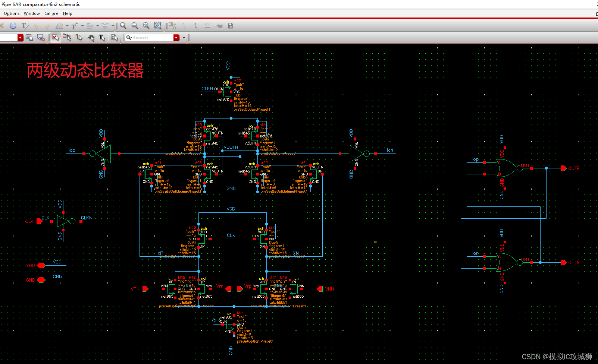598x364 pixels.
Task: Select the wide wire tool
Action: pos(196,26)
